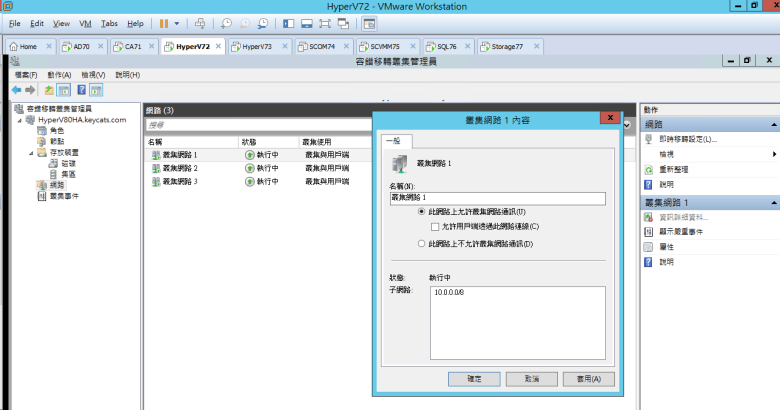Select 此網路上允許叢集網路通訊 radio button
The image size is (780, 410).
tap(421, 212)
